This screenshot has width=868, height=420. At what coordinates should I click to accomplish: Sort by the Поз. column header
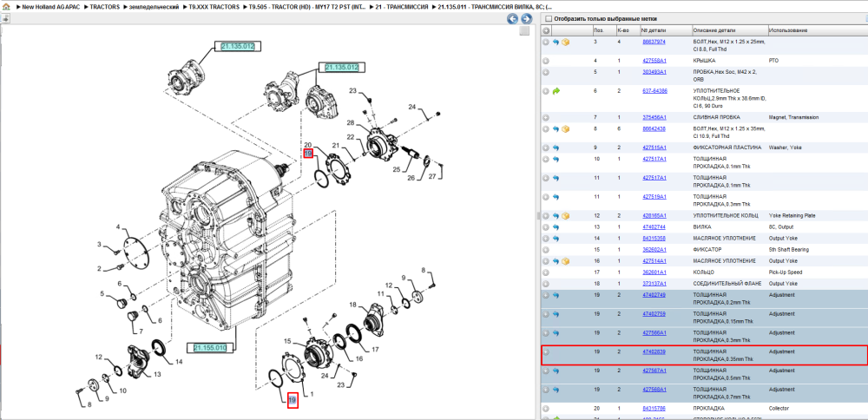[599, 30]
